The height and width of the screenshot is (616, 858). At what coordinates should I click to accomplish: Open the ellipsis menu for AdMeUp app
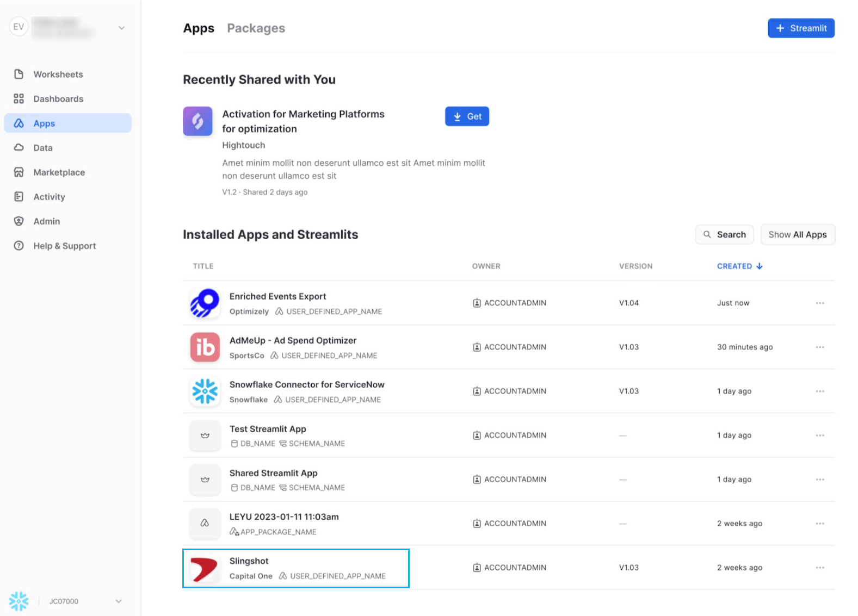[x=820, y=347]
